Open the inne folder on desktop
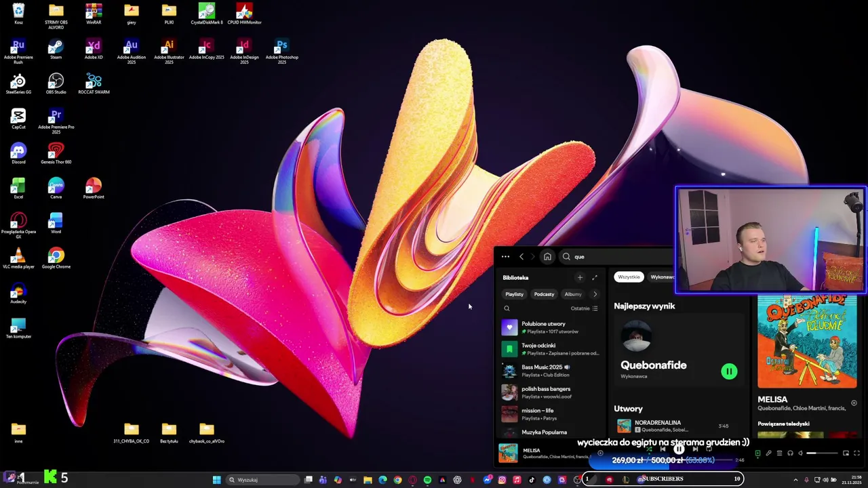Image resolution: width=868 pixels, height=488 pixels. [18, 432]
